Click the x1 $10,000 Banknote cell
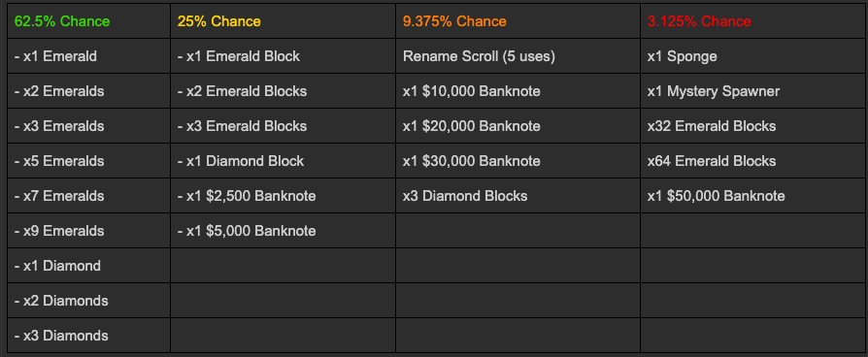 517,91
